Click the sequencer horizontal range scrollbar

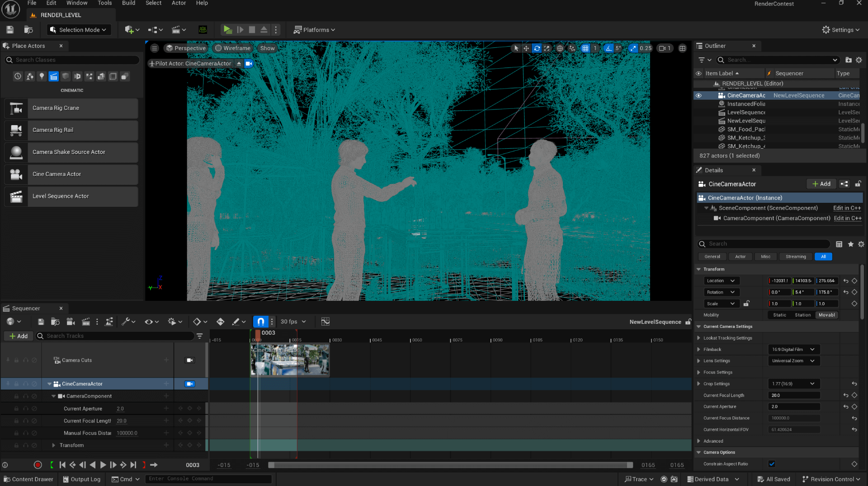click(450, 465)
